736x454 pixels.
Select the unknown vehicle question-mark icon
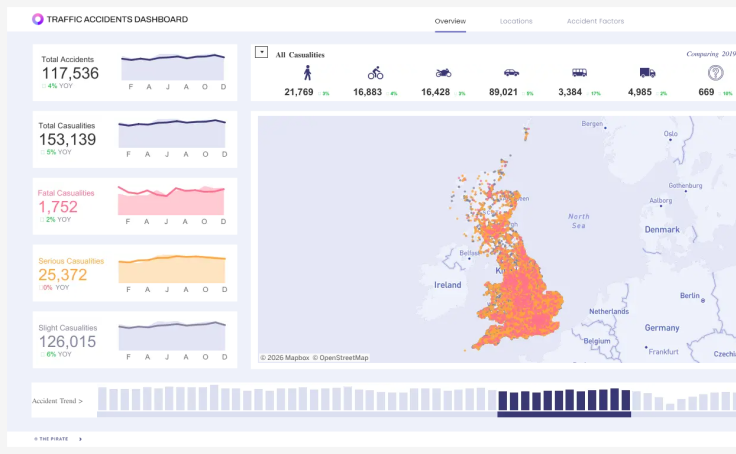click(x=715, y=73)
